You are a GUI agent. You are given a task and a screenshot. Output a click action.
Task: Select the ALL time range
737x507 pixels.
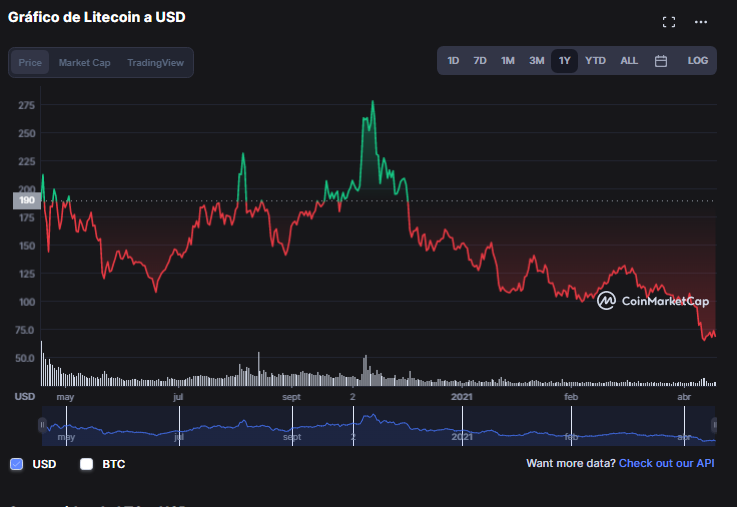pos(629,61)
